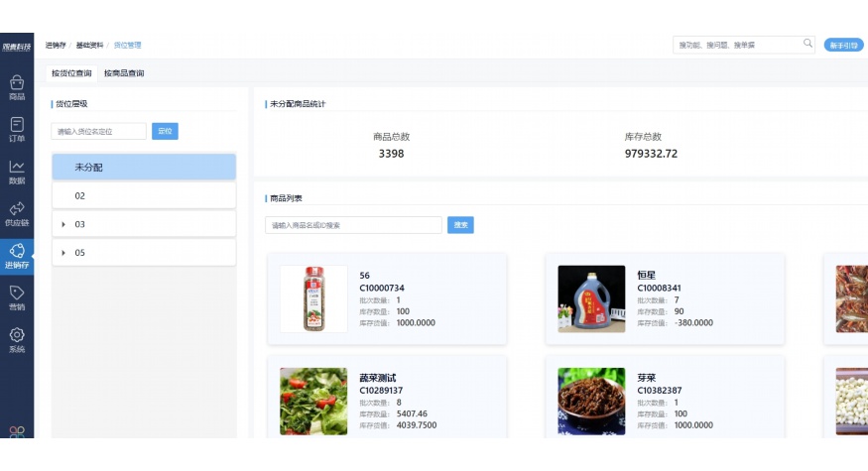868x471 pixels.
Task: Click the 搜索 button in product list
Action: pyautogui.click(x=460, y=225)
